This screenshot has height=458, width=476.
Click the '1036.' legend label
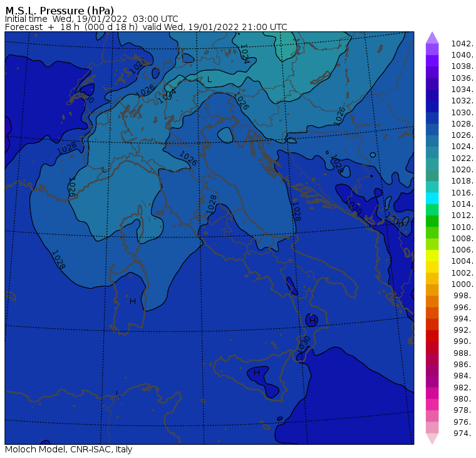[x=462, y=78]
